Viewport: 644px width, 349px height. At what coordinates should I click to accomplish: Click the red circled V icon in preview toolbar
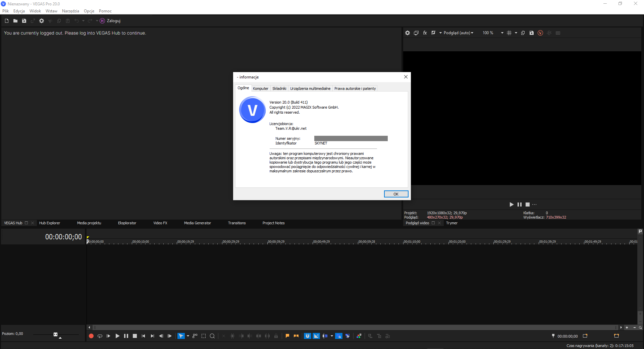point(540,33)
